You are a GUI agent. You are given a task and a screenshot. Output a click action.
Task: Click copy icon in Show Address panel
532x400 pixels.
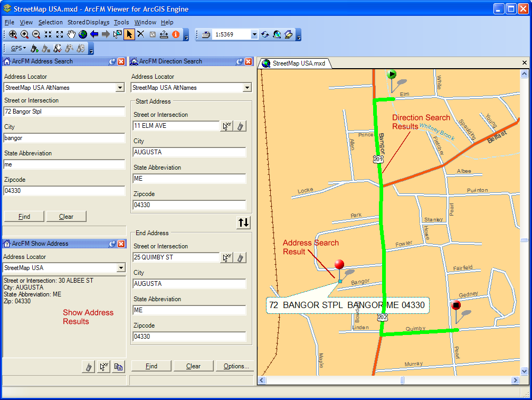119,367
